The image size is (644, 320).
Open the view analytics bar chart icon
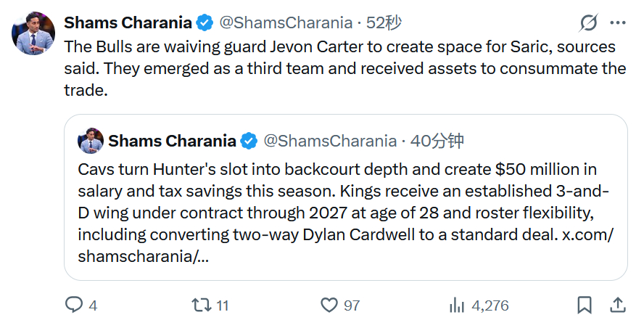[x=457, y=305]
